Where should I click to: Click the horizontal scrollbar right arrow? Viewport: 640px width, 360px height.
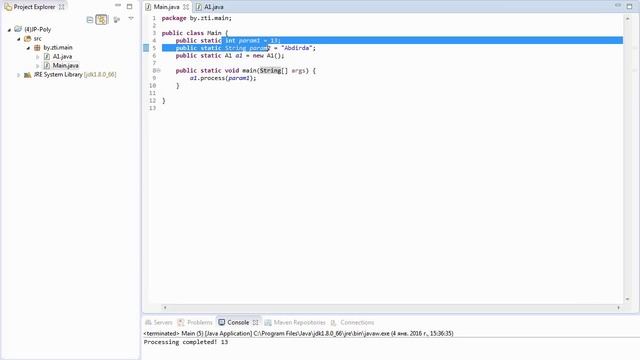pos(618,307)
